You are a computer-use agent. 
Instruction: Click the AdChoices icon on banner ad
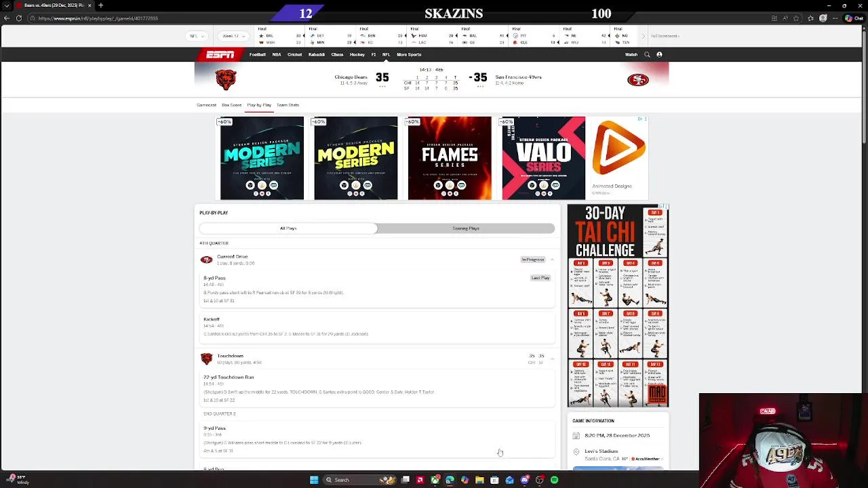(639, 119)
